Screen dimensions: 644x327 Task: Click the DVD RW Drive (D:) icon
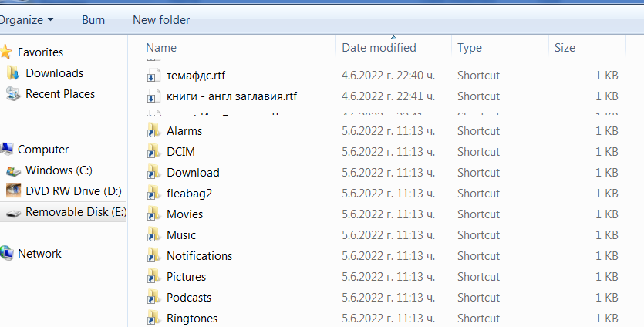14,190
